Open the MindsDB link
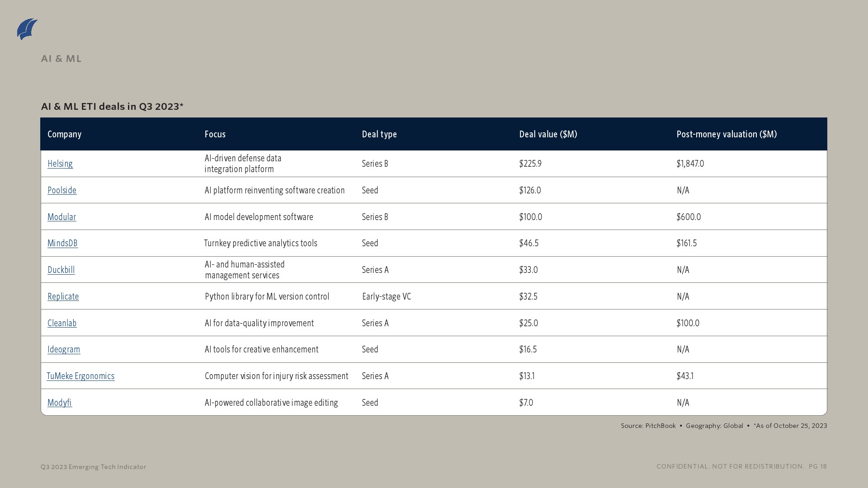This screenshot has width=868, height=488. click(x=62, y=243)
